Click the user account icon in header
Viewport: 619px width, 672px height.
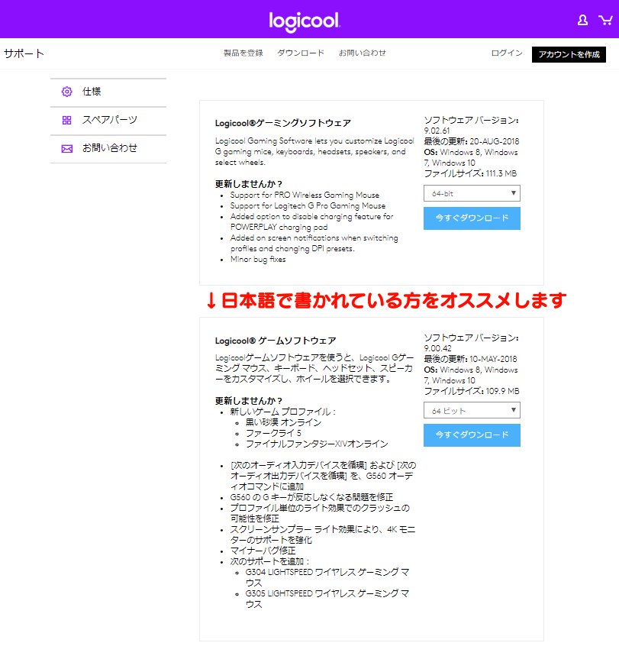click(582, 20)
